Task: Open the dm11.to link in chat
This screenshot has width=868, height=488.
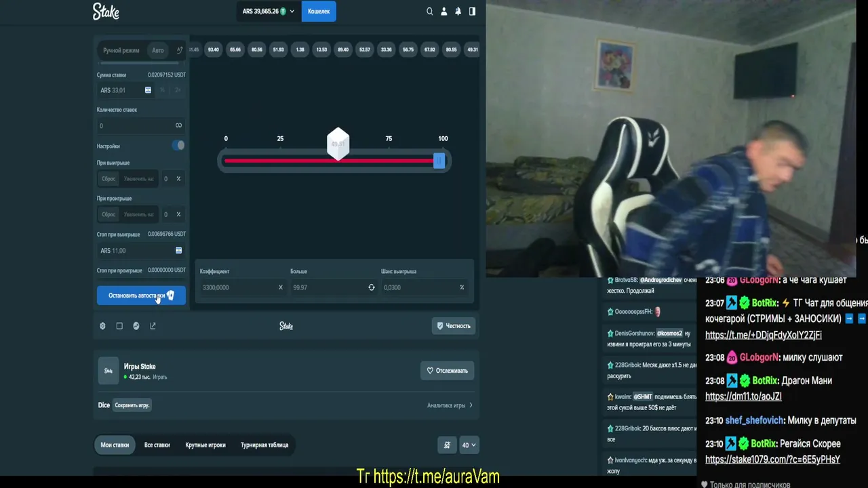Action: [x=743, y=396]
